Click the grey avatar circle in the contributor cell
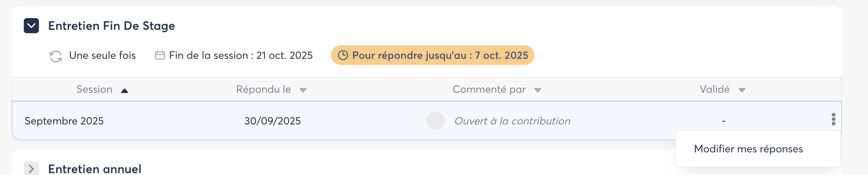This screenshot has height=175, width=868. pos(436,121)
